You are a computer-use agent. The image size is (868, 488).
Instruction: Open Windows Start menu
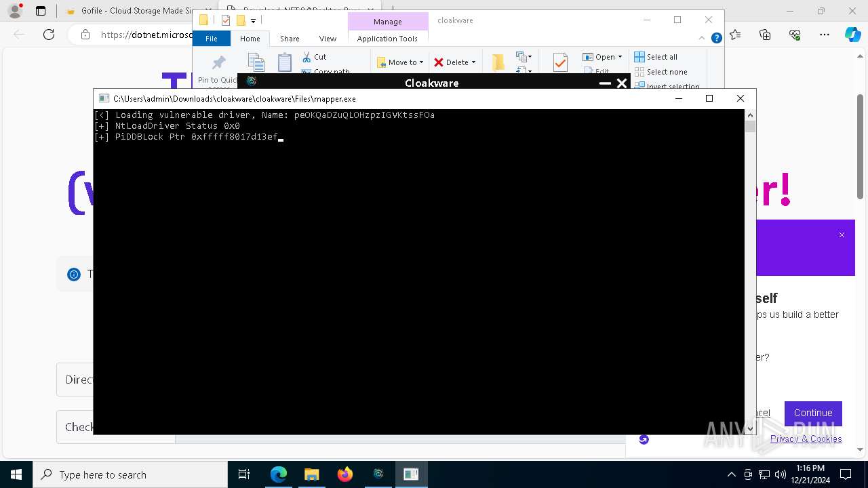coord(16,474)
